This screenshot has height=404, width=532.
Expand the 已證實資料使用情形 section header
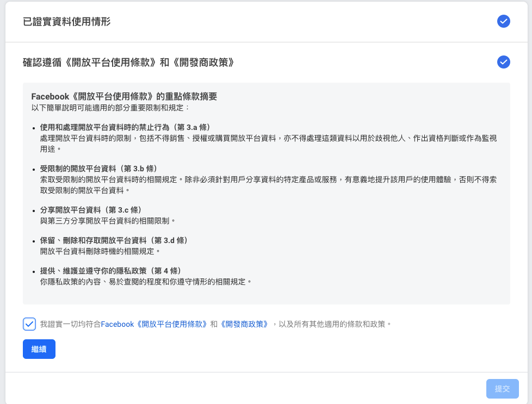point(267,21)
